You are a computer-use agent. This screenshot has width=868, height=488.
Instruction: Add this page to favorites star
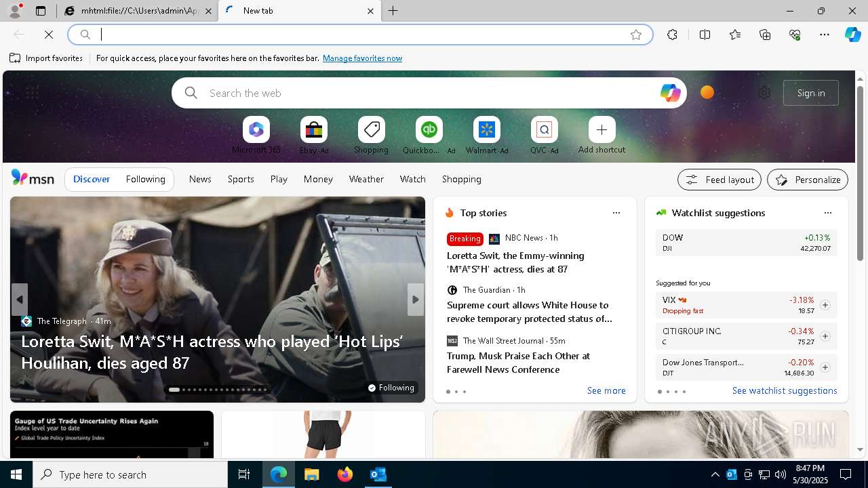click(x=636, y=35)
